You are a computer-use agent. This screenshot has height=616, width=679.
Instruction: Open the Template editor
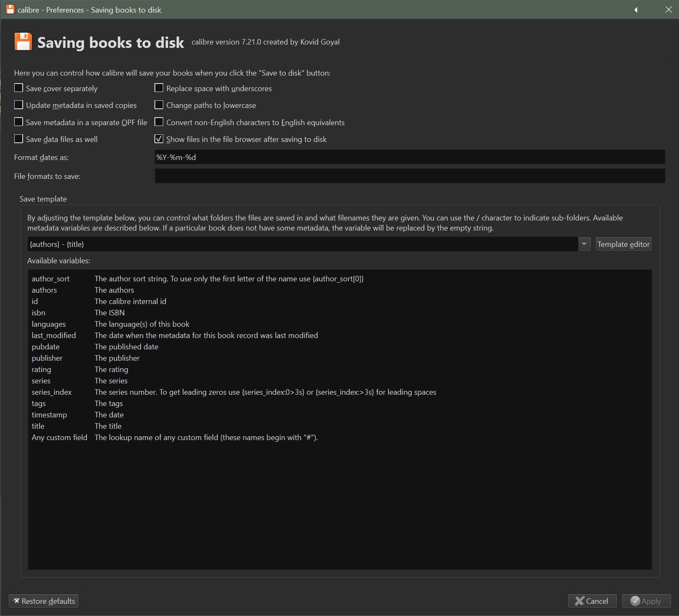(624, 244)
